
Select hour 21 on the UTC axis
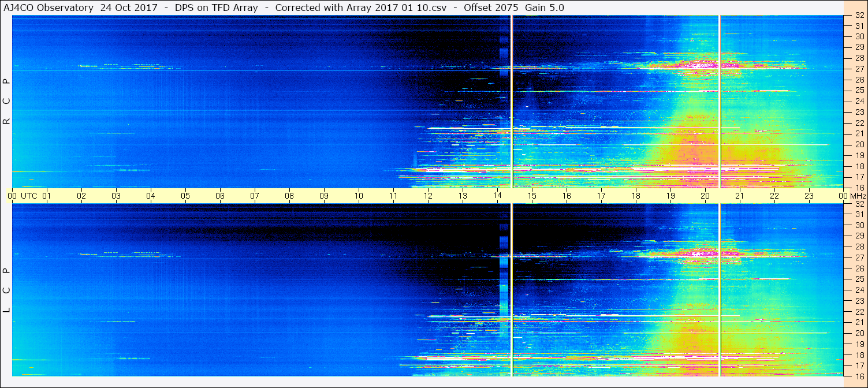pos(740,196)
